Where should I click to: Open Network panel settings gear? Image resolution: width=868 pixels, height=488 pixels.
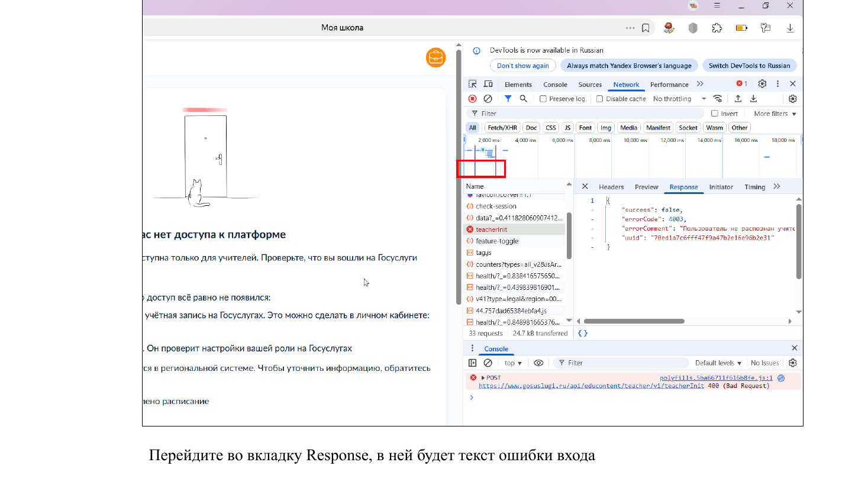click(x=793, y=99)
